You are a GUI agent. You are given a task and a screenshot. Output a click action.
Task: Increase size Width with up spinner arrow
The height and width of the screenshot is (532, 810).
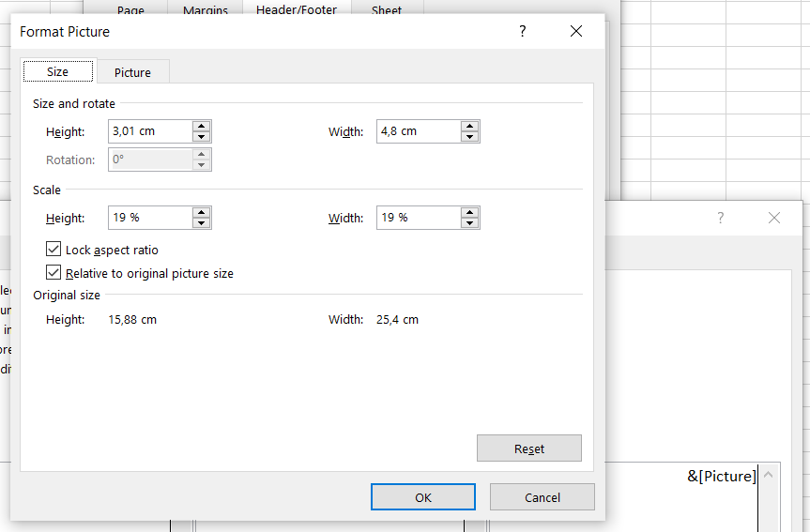click(x=469, y=126)
